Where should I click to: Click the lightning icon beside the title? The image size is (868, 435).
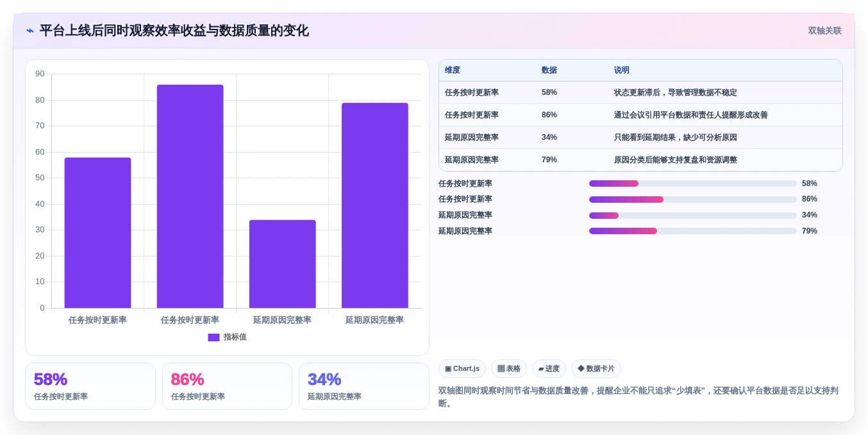30,31
